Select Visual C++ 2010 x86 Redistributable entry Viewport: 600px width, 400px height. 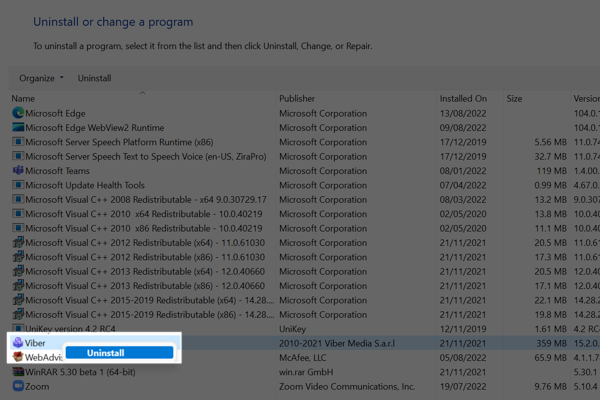pos(144,229)
